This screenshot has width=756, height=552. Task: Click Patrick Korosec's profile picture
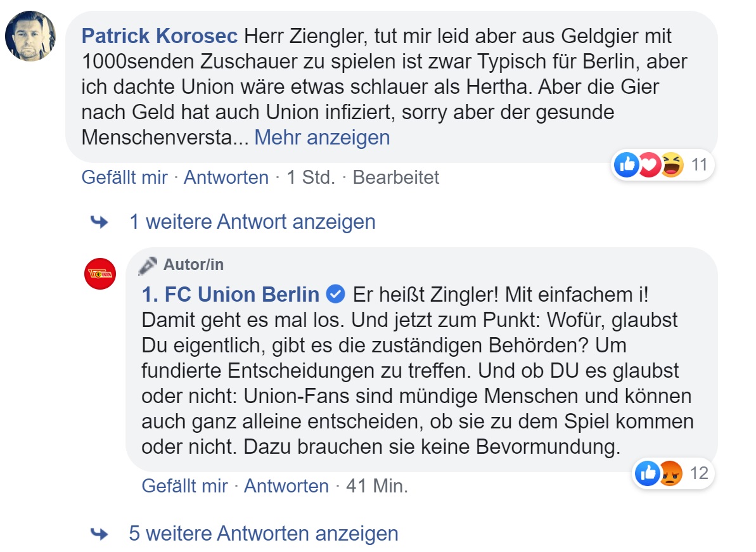(30, 36)
